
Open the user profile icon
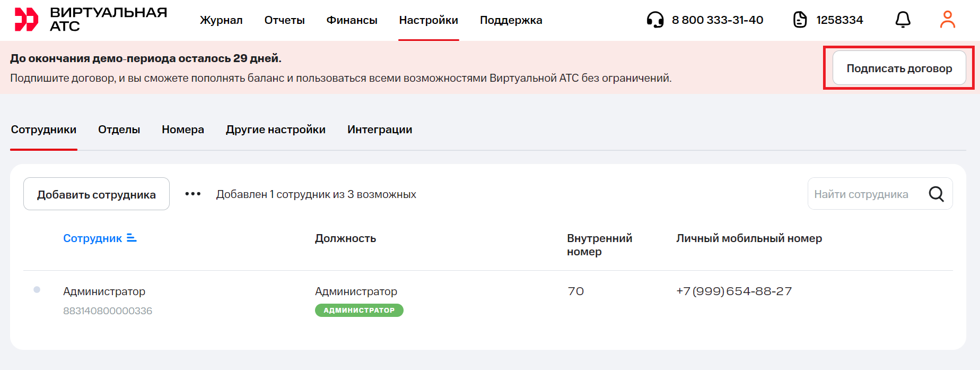(x=947, y=20)
